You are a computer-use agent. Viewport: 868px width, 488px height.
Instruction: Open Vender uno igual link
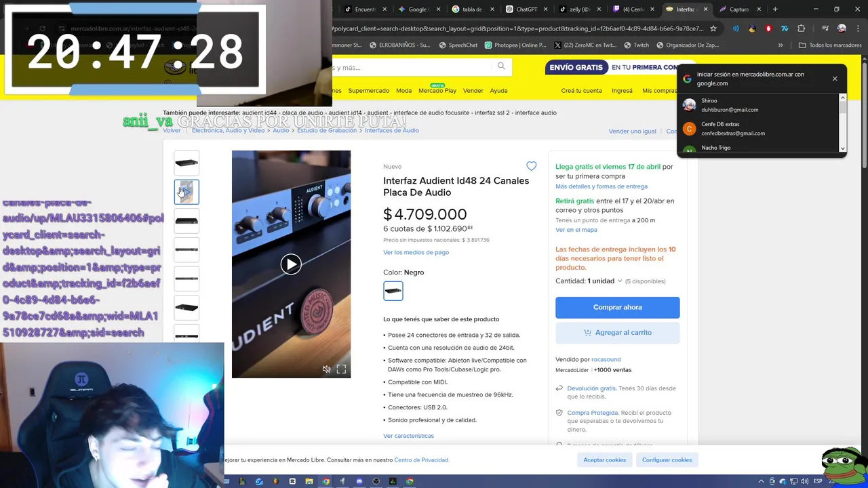(x=632, y=131)
